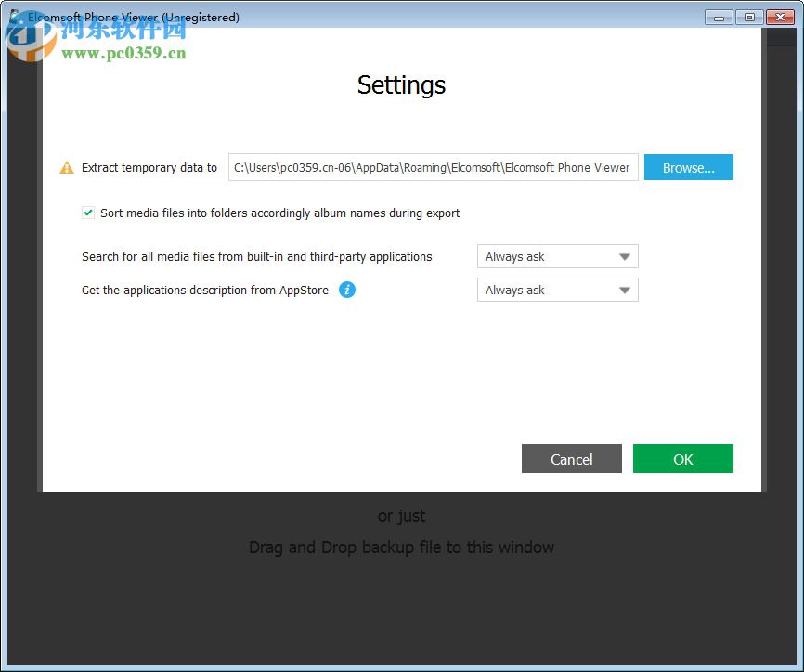Click the Settings dialog title text
This screenshot has height=672, width=804.
[401, 85]
